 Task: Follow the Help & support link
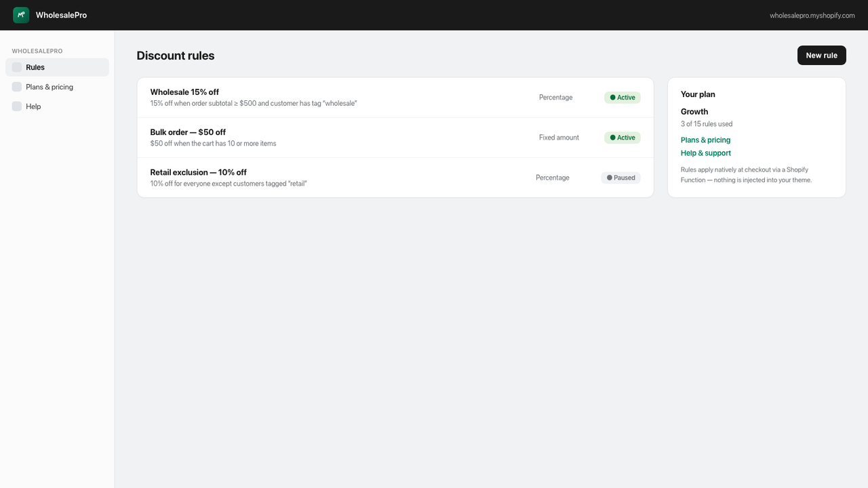coord(705,153)
